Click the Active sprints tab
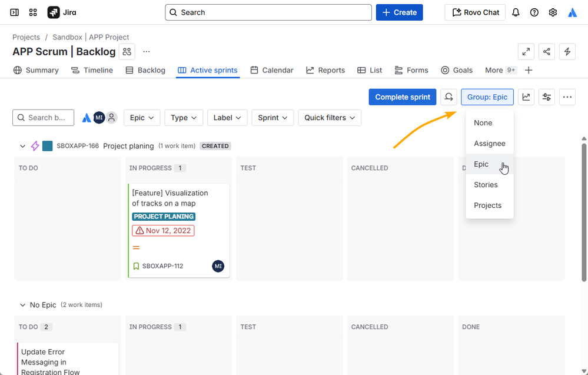The width and height of the screenshot is (588, 375). tap(208, 70)
